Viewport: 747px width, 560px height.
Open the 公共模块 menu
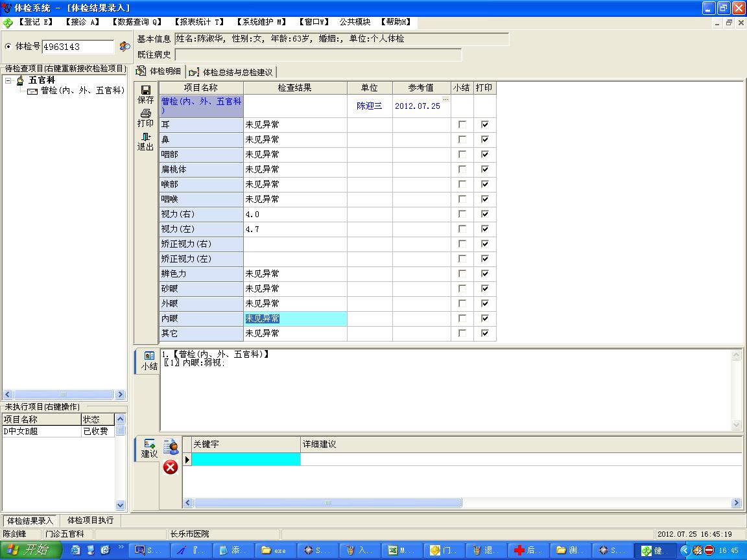[355, 22]
